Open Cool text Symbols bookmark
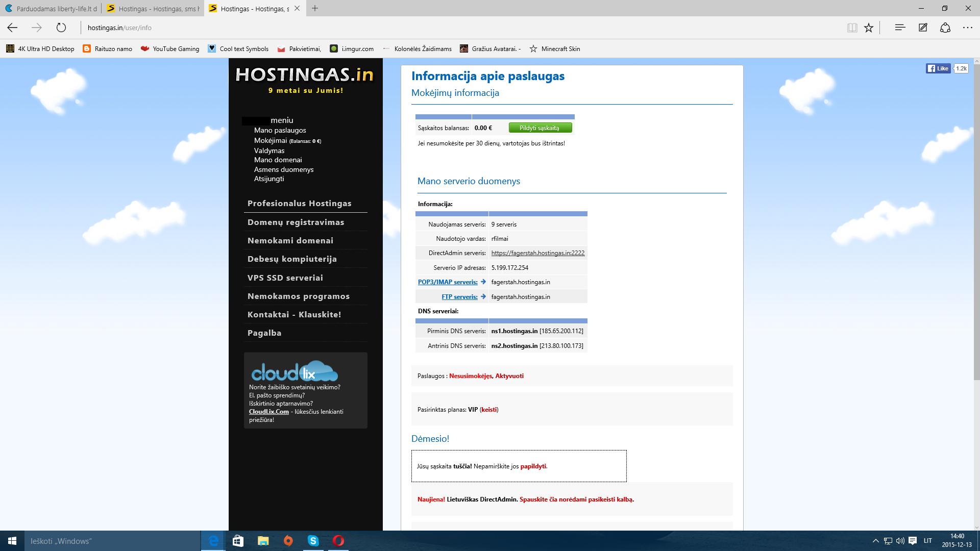 [238, 49]
